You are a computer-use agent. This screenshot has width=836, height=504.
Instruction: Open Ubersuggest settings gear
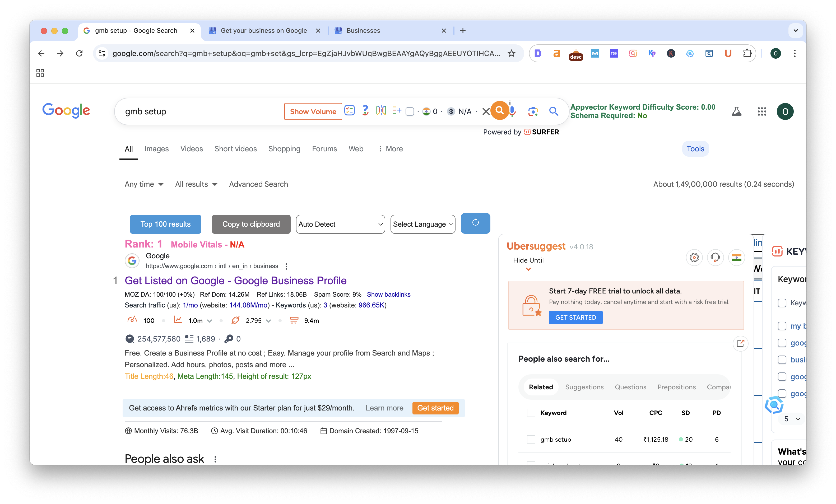(x=694, y=258)
